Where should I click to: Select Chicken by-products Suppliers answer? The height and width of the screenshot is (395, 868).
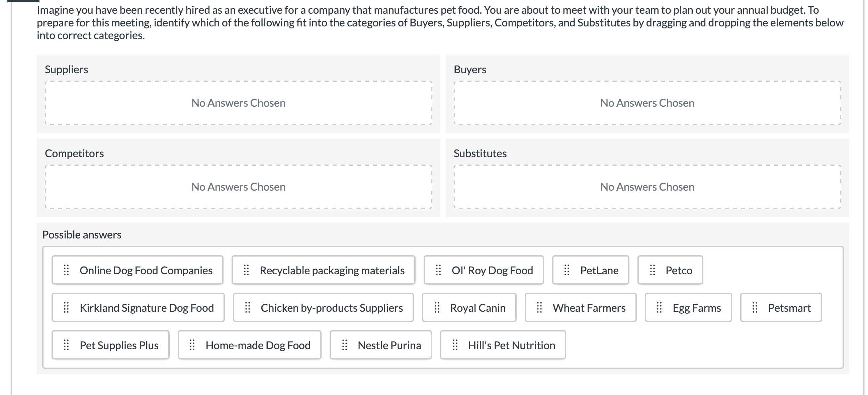tap(332, 308)
